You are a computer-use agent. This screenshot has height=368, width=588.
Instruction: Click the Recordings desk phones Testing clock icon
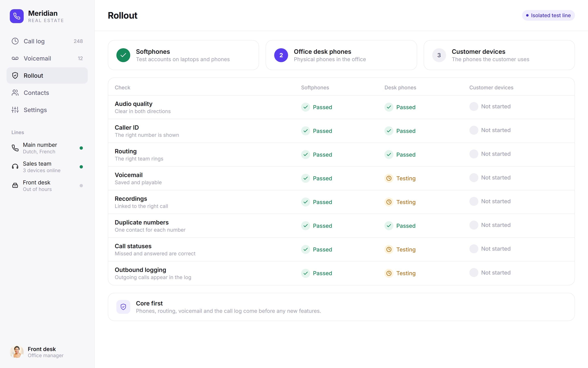pos(389,202)
